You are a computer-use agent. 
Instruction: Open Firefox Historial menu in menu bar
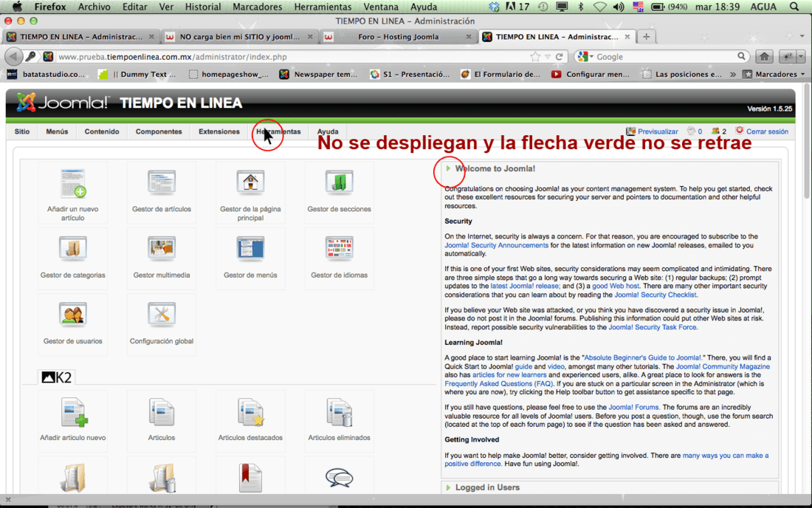[202, 7]
